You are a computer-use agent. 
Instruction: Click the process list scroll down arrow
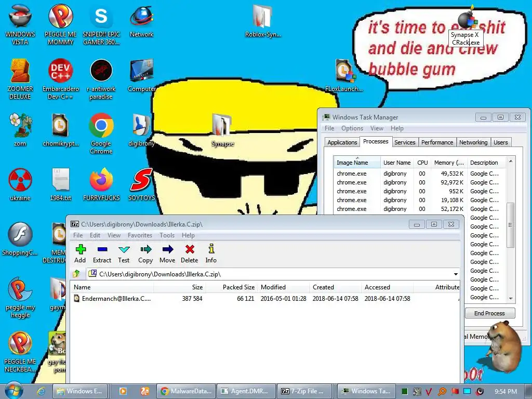click(511, 299)
